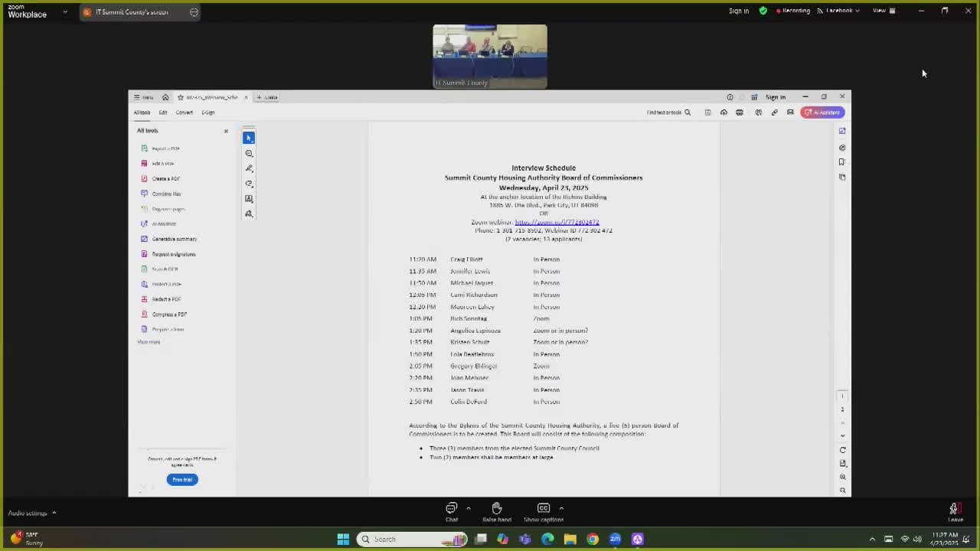Viewport: 980px width, 551px height.
Task: Open Google Chrome from the taskbar
Action: 593,539
